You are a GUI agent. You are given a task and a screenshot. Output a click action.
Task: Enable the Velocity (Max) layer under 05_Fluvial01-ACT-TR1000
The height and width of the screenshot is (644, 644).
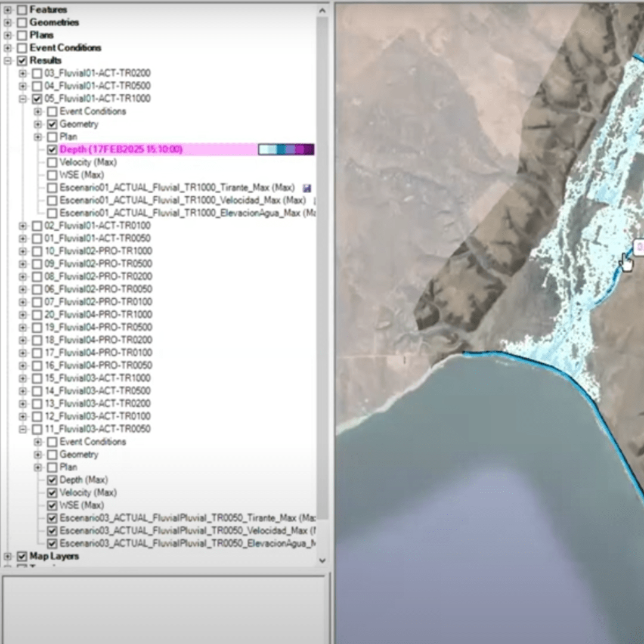52,162
